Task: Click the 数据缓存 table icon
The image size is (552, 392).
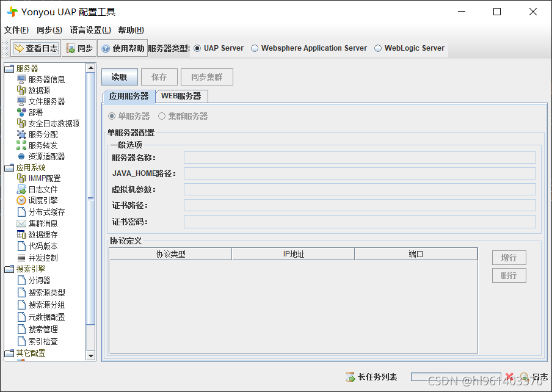Action: coord(21,234)
